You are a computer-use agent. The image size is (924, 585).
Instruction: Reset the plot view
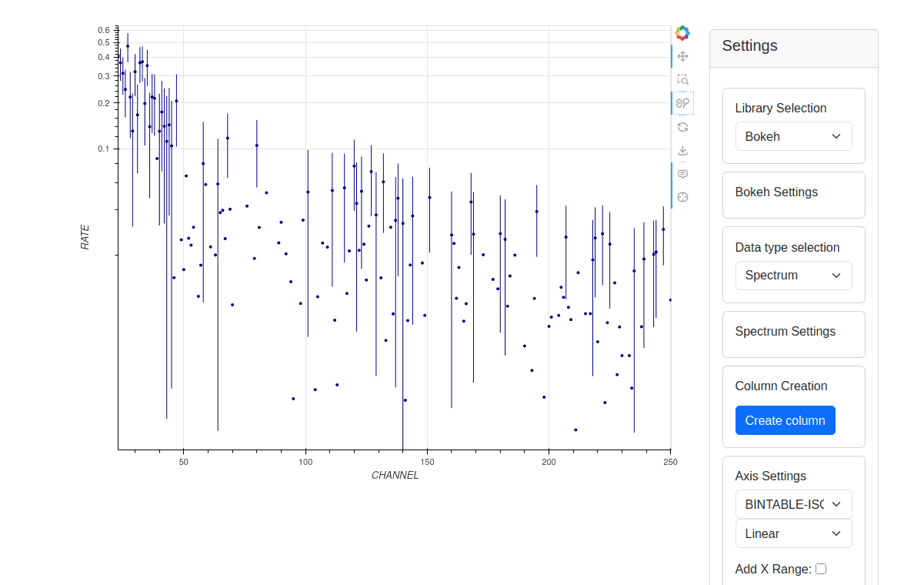click(x=682, y=127)
